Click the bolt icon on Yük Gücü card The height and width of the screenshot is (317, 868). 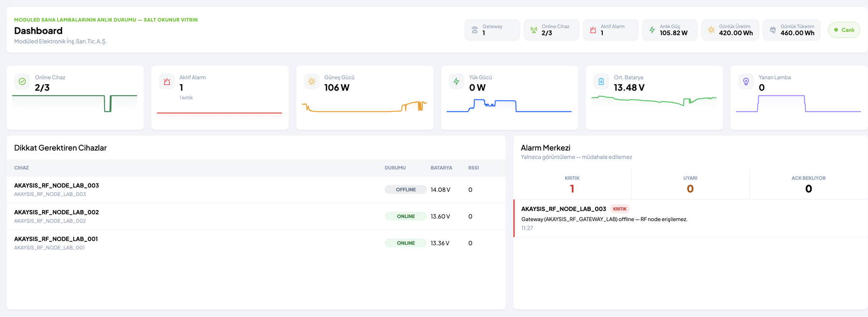[456, 81]
